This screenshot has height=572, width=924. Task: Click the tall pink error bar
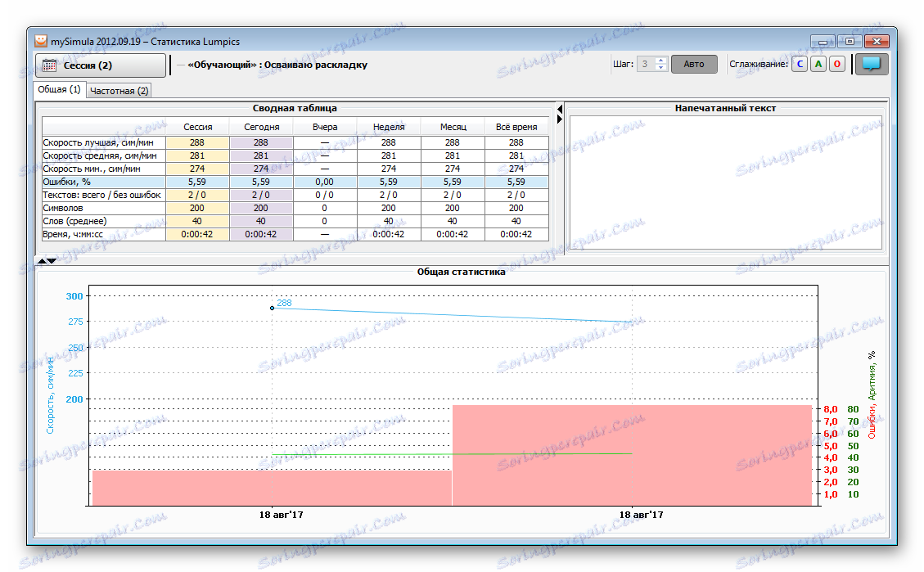(x=633, y=455)
